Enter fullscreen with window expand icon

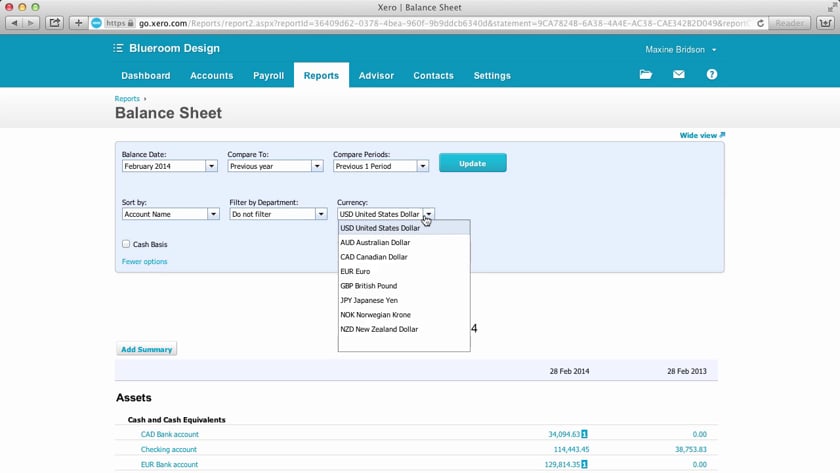click(832, 7)
